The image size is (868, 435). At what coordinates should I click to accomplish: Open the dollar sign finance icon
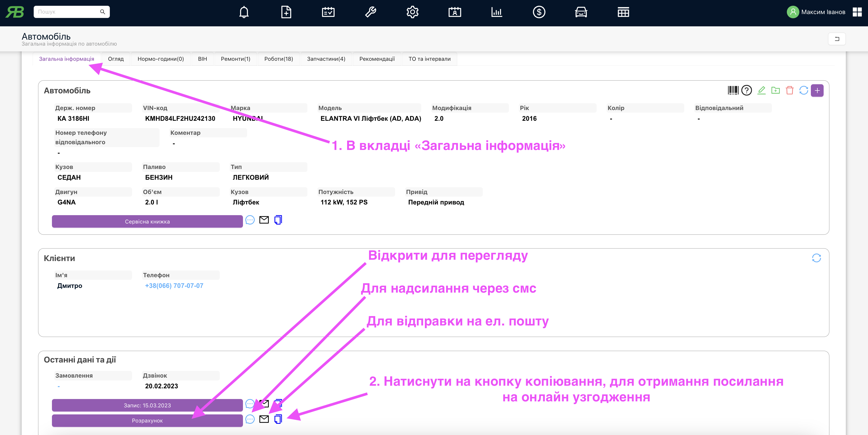pyautogui.click(x=539, y=13)
